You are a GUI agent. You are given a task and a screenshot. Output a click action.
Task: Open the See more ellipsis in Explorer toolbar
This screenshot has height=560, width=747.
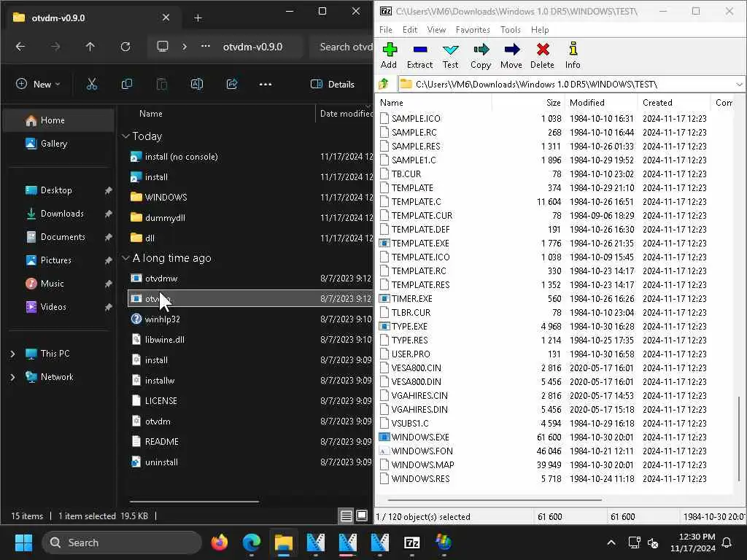266,85
